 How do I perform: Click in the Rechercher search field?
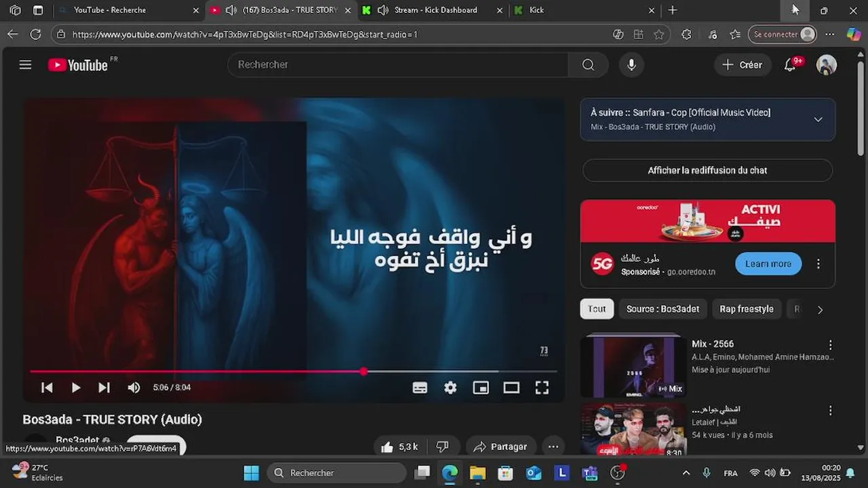click(x=398, y=64)
